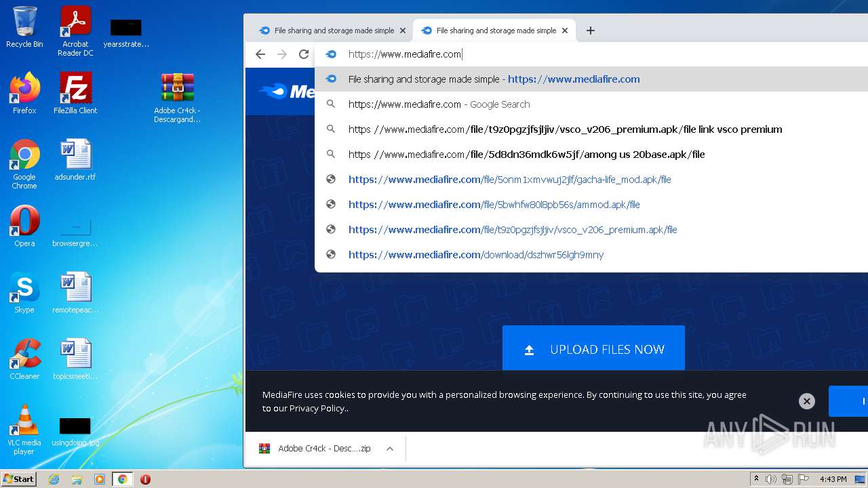Launch FileZilla Client shortcut

point(75,93)
